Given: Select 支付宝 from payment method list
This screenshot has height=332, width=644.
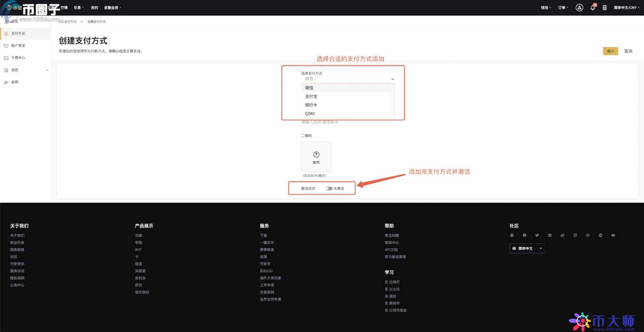Looking at the screenshot, I should click(346, 96).
